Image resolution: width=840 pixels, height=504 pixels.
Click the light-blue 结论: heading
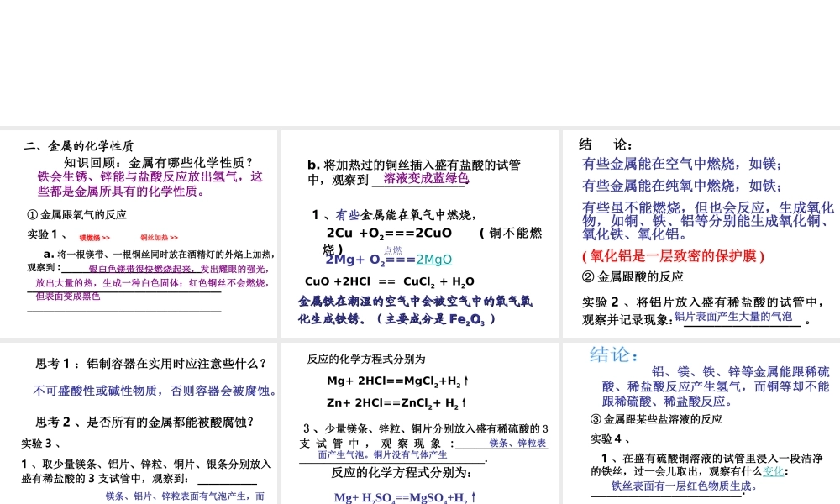614,354
